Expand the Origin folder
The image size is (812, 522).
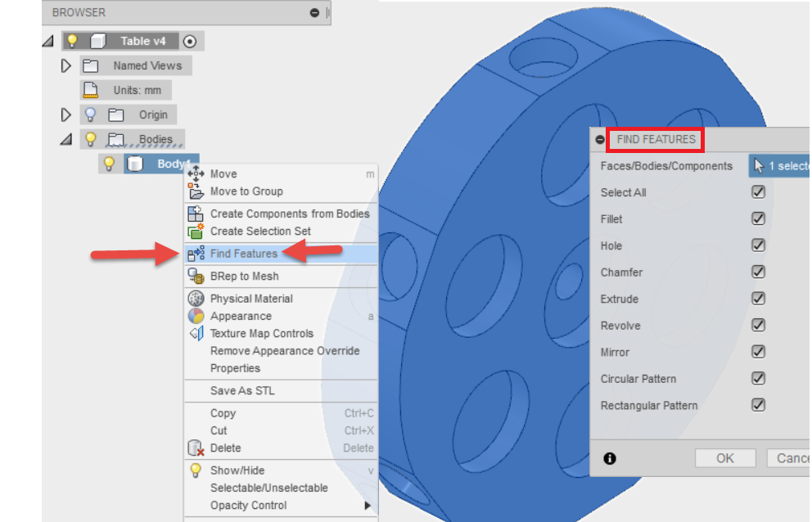(66, 115)
